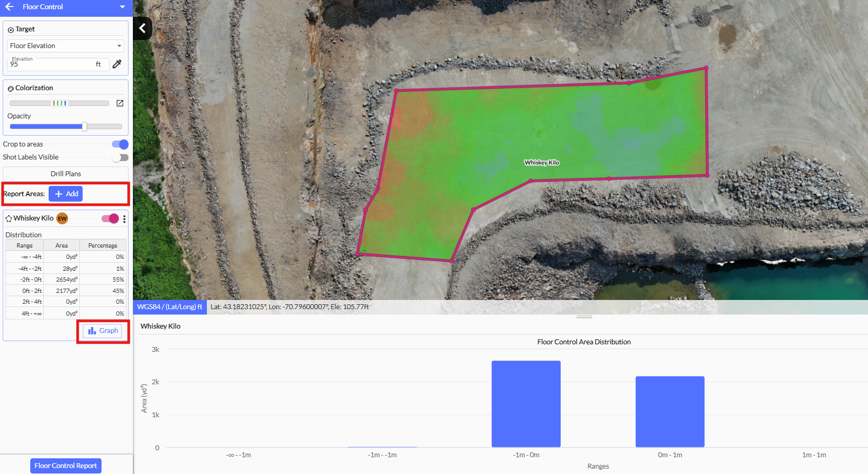Expand the Floor Control header dropdown arrow

coord(123,7)
